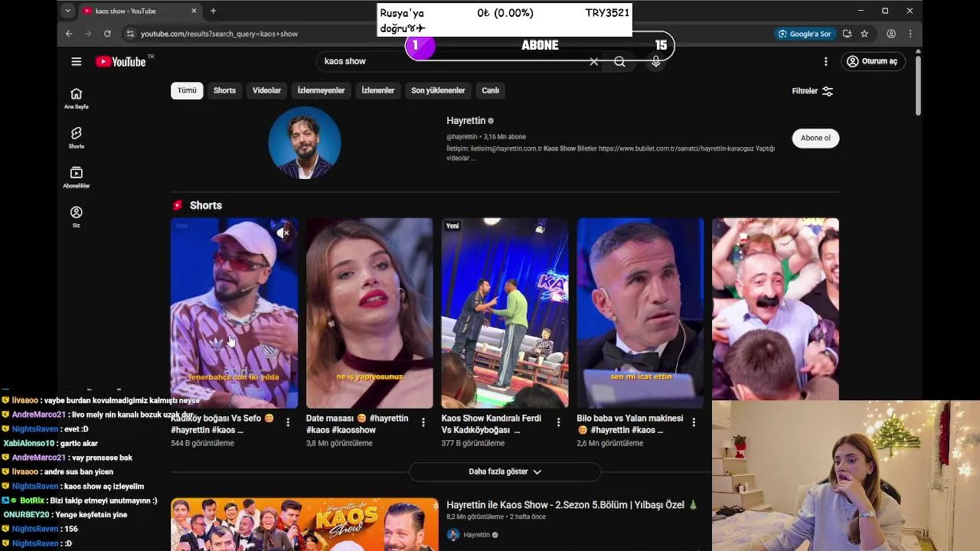The width and height of the screenshot is (980, 551).
Task: Open Chrome three-dot menu
Action: pyautogui.click(x=910, y=34)
